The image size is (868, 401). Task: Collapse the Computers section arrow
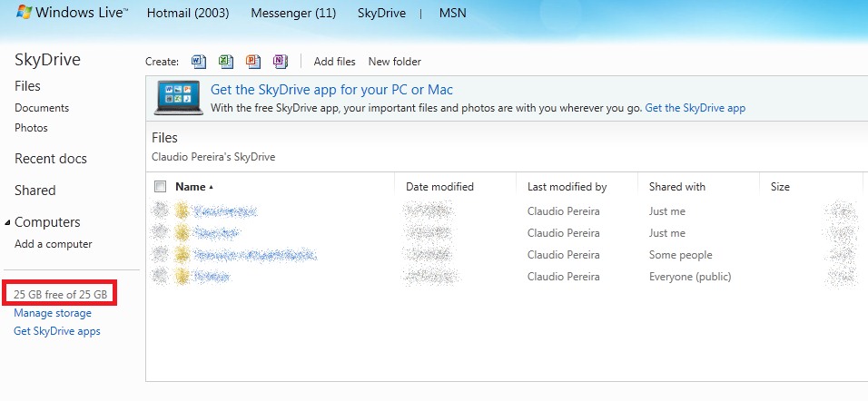8,222
